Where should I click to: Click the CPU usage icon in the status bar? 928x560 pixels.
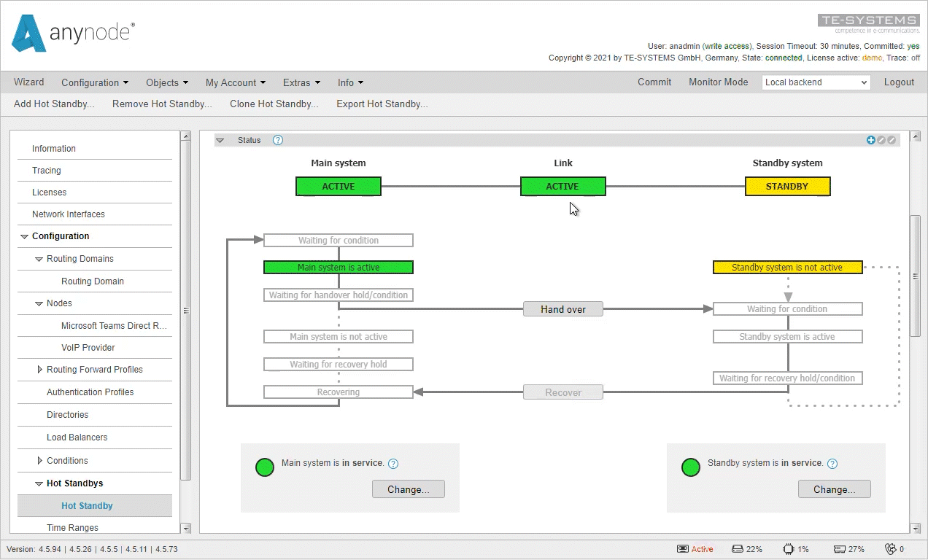tap(787, 548)
